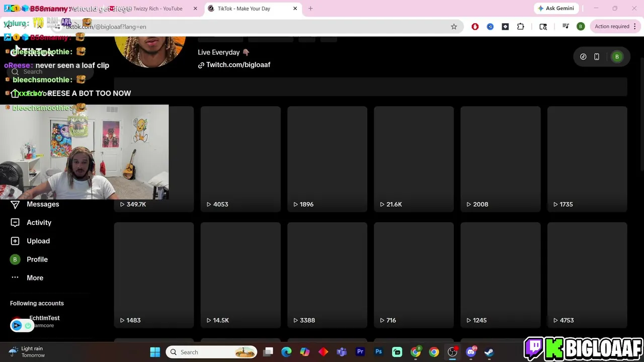Click the dark square tag extension icon
This screenshot has height=362, width=644.
(x=505, y=27)
